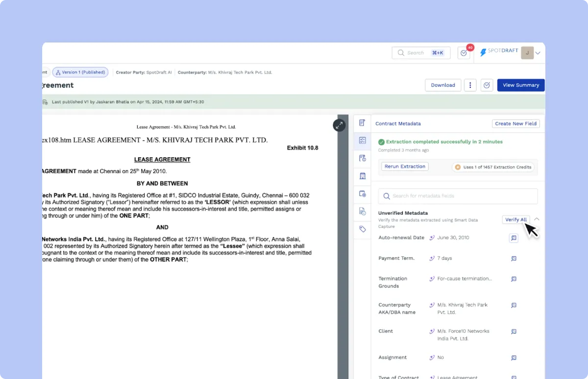Click the Creator Party: SpotDraft AI label
The image size is (588, 379).
144,73
